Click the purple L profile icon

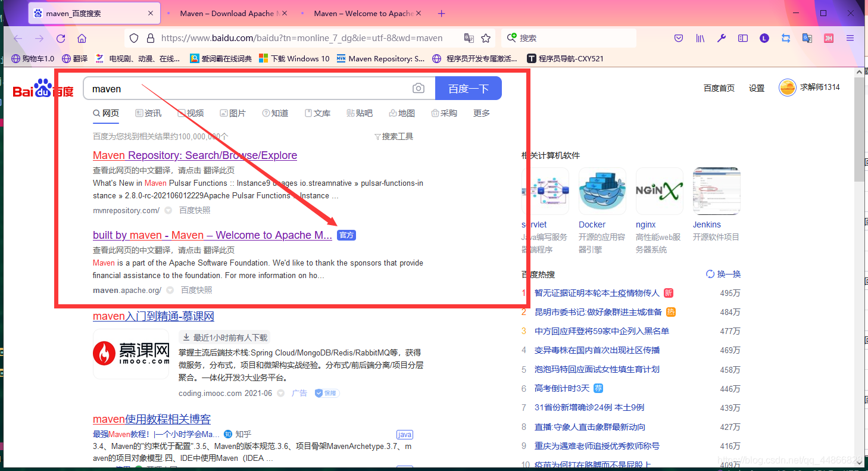764,38
